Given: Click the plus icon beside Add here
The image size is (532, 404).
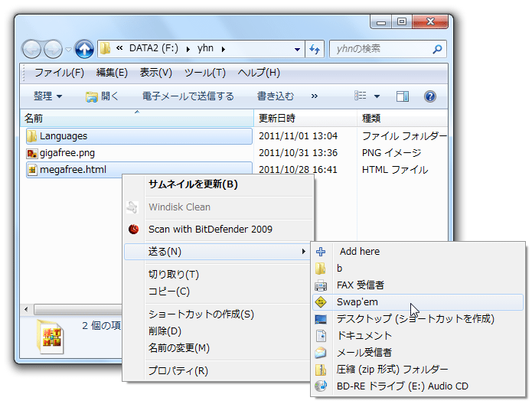Looking at the screenshot, I should pos(321,252).
